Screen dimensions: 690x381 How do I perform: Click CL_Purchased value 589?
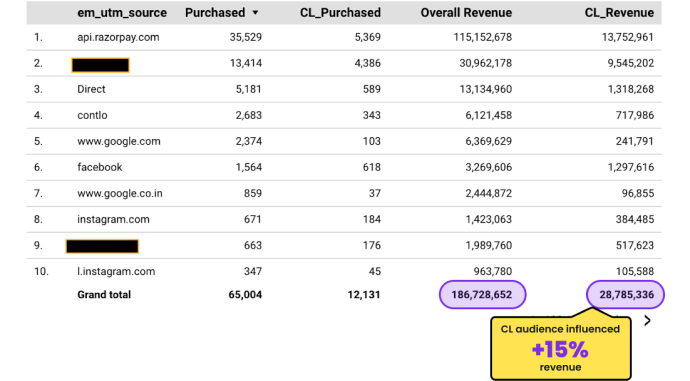pyautogui.click(x=372, y=89)
